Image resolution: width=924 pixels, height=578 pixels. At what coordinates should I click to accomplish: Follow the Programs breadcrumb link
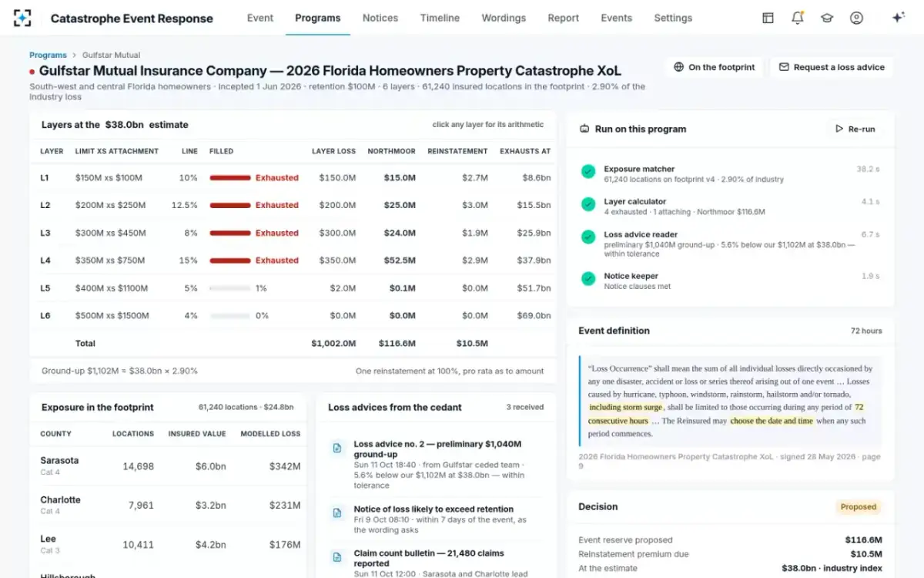tap(48, 55)
